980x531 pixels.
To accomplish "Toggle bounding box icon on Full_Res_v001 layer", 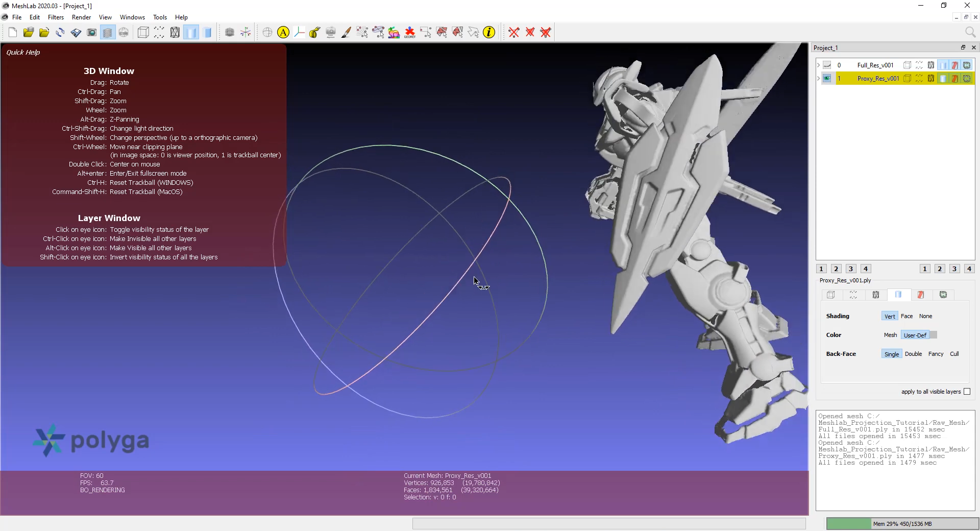I will click(x=907, y=65).
